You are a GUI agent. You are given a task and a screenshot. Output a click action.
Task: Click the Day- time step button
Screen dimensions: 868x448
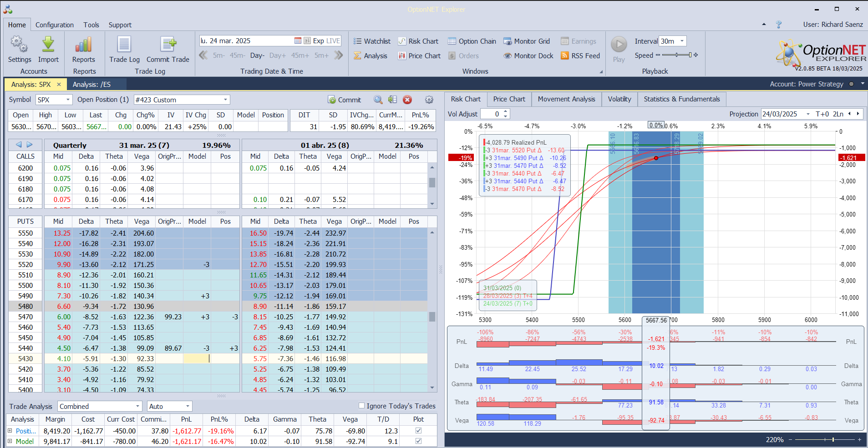point(257,55)
